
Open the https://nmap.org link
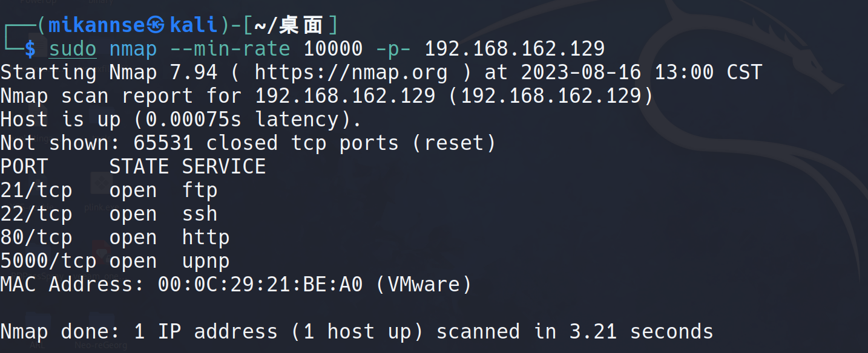pyautogui.click(x=350, y=73)
